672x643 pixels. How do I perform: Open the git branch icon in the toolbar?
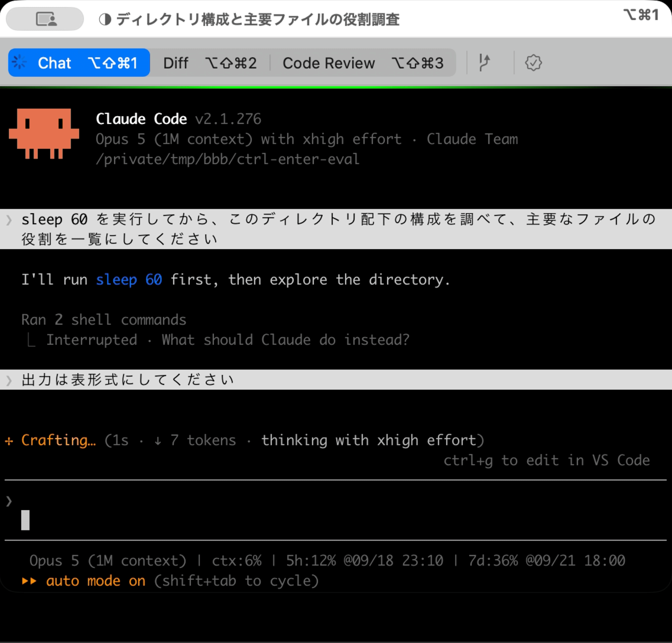pyautogui.click(x=484, y=63)
